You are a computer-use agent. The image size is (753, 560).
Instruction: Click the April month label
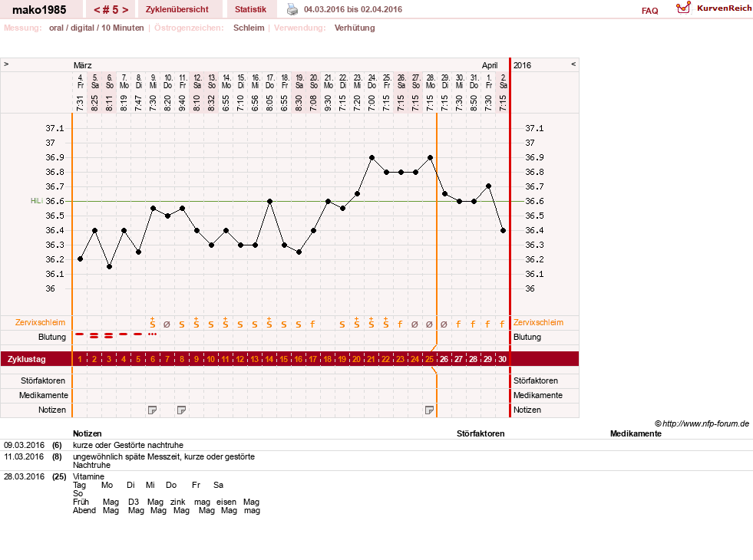coord(490,65)
